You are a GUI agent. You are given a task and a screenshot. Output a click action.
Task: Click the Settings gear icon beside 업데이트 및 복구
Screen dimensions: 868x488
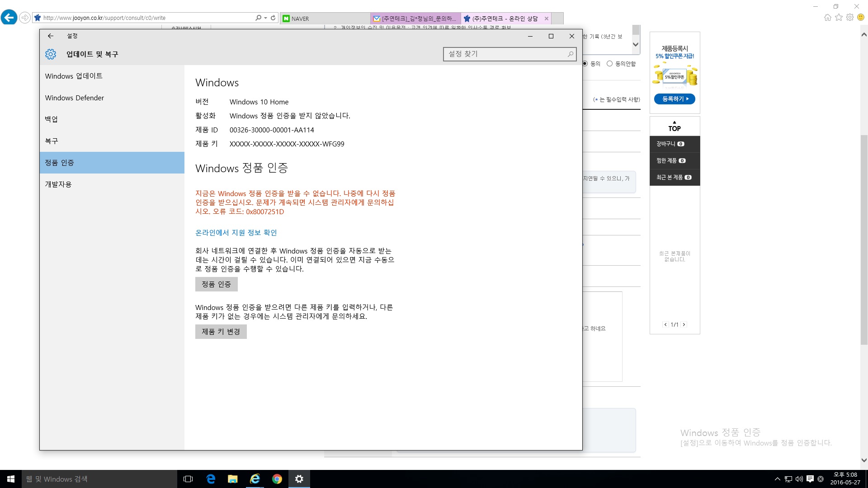pyautogui.click(x=51, y=54)
